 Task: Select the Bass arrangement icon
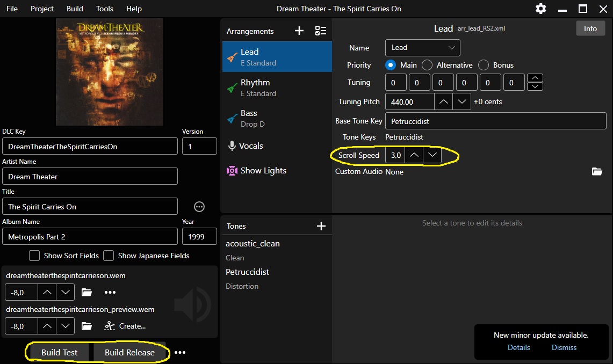232,118
